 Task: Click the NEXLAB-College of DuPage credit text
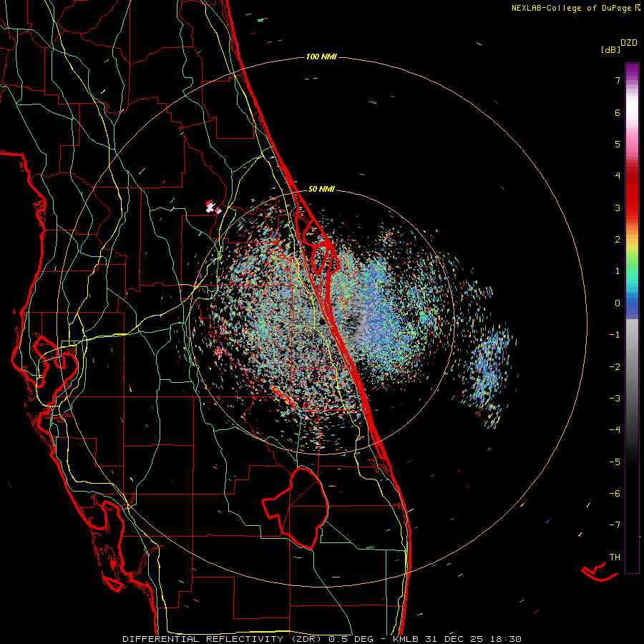(x=572, y=8)
